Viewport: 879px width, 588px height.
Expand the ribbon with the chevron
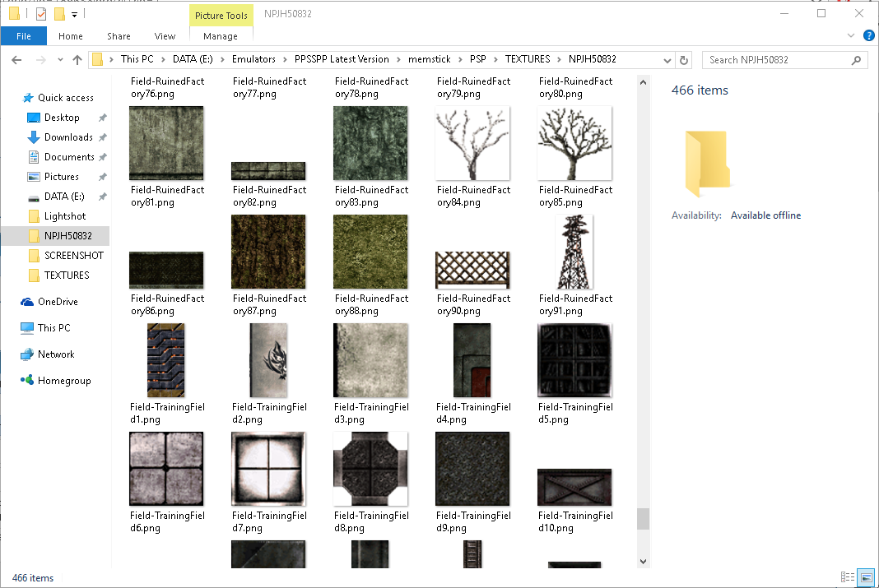tap(852, 36)
